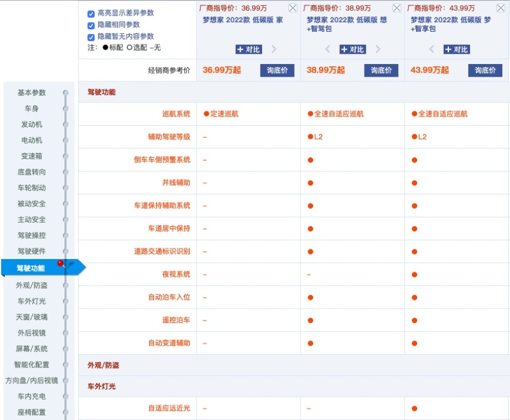The width and height of the screenshot is (510, 420).
Task: Jump to 变速箱 section in sidebar
Action: tap(32, 156)
